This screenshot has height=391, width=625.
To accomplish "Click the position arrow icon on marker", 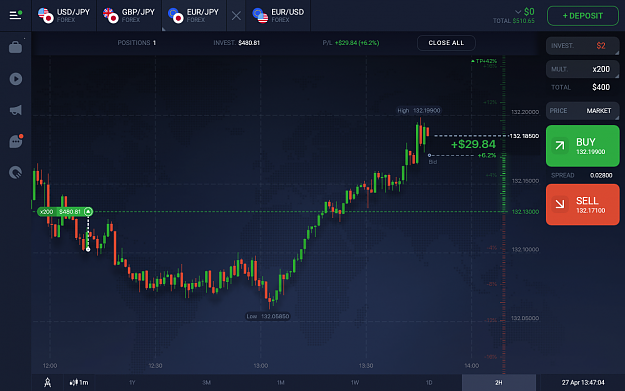I will (x=88, y=212).
